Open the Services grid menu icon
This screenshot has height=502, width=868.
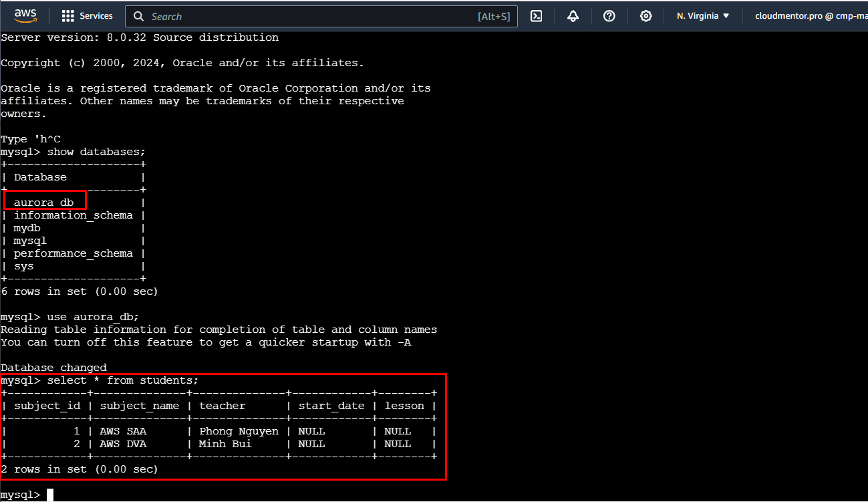(67, 16)
